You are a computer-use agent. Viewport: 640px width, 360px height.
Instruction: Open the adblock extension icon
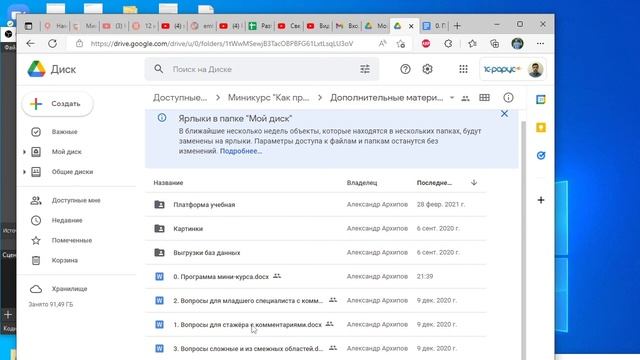tap(426, 43)
